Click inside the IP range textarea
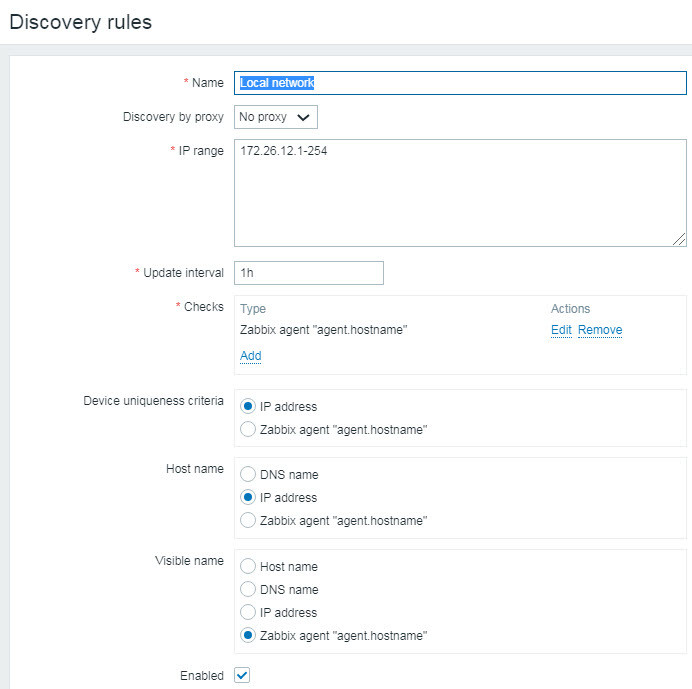The image size is (692, 689). pyautogui.click(x=460, y=192)
